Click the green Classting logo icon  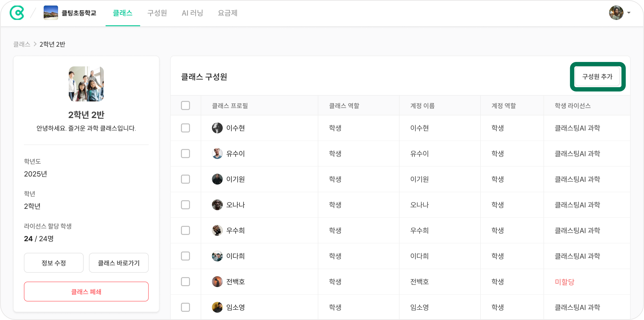click(x=17, y=13)
